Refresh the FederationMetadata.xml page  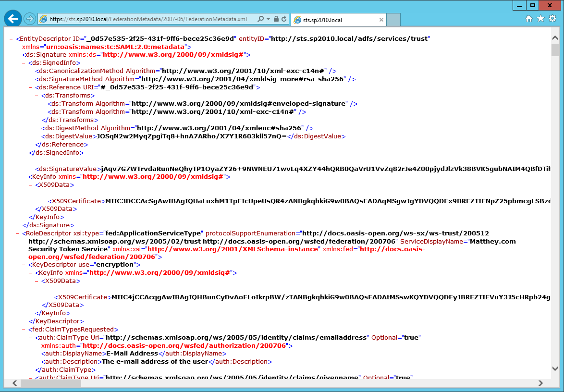(284, 19)
